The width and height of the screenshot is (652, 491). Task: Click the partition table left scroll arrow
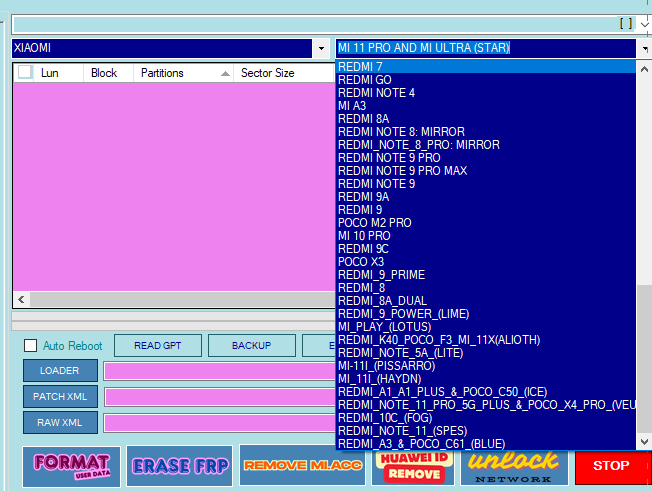22,299
